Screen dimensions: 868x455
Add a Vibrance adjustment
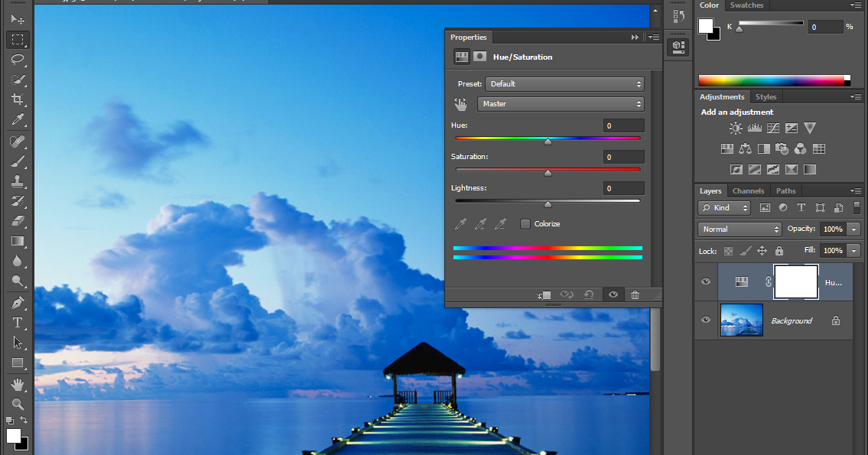(x=810, y=128)
